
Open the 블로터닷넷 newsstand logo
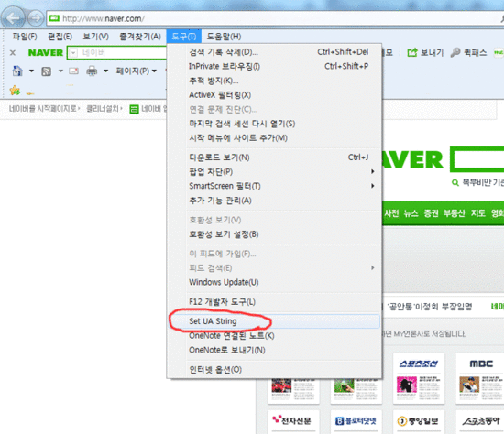pos(356,421)
